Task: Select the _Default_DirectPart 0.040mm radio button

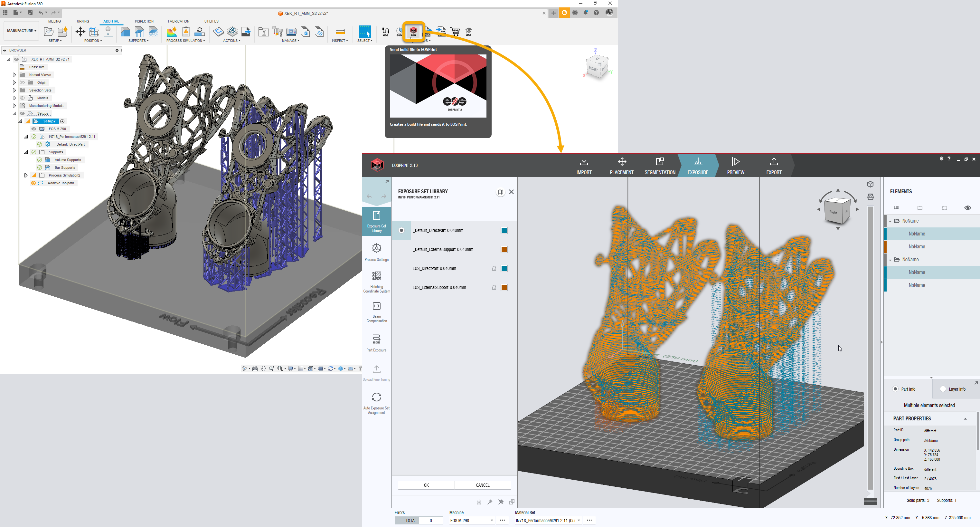Action: 401,230
